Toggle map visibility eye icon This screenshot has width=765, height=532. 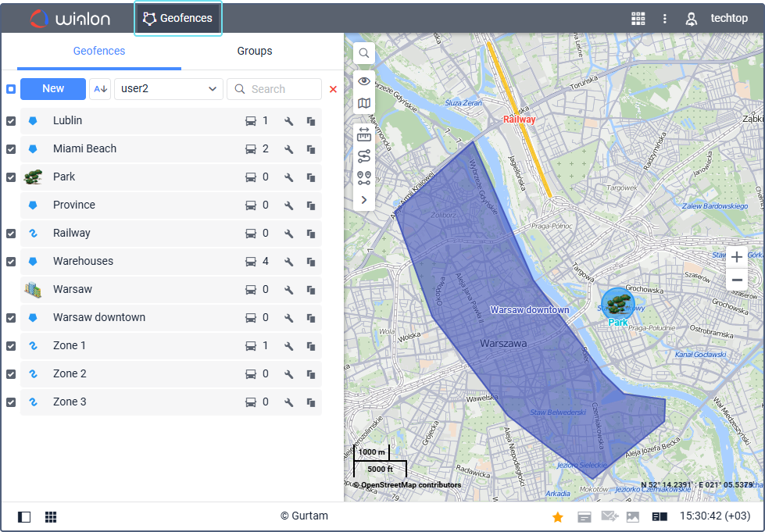click(x=364, y=81)
